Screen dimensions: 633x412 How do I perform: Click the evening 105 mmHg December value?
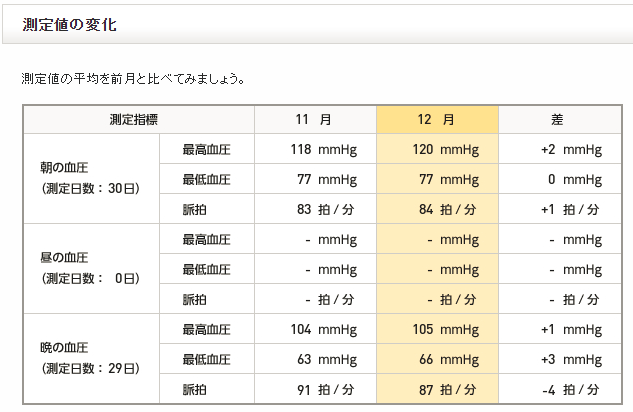[437, 329]
